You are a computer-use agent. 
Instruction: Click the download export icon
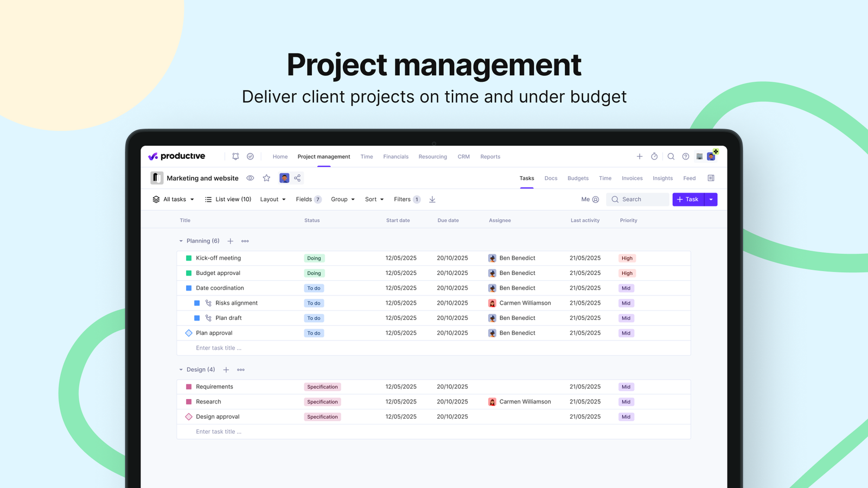click(432, 200)
